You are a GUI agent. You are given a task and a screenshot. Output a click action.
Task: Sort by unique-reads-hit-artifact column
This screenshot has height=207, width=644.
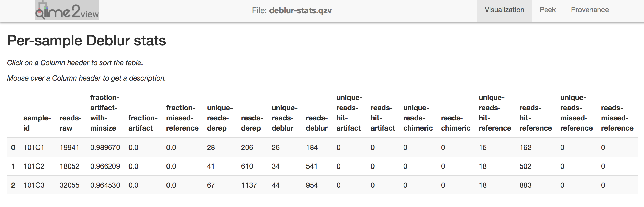pyautogui.click(x=349, y=113)
